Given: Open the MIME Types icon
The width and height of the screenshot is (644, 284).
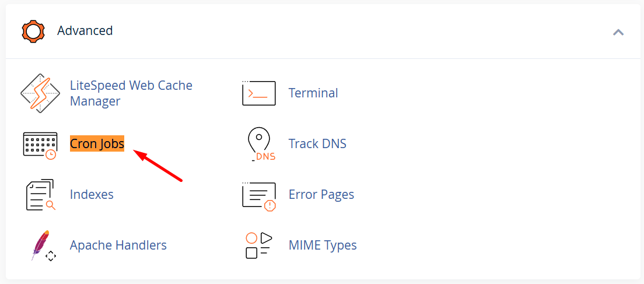Looking at the screenshot, I should [258, 246].
